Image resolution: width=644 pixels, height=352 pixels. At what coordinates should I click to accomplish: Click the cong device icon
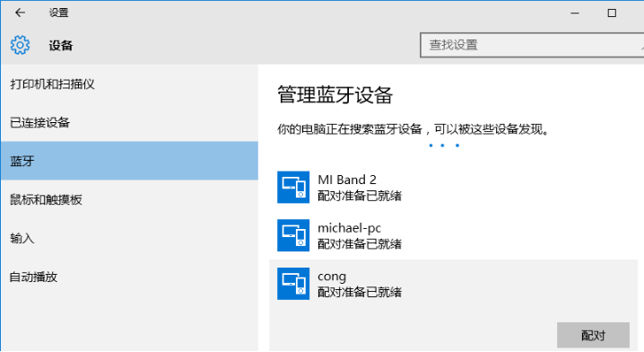click(x=292, y=284)
